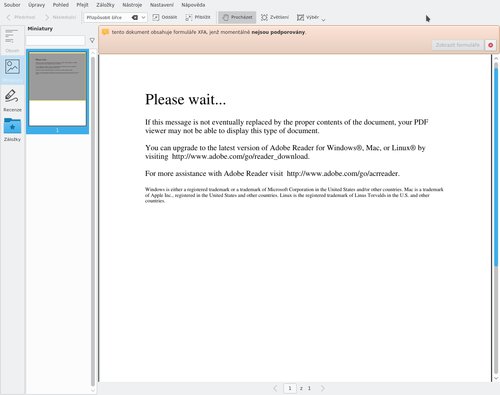The width and height of the screenshot is (500, 395).
Task: Open the Miniatury thumbnails sidebar panel
Action: (x=12, y=69)
